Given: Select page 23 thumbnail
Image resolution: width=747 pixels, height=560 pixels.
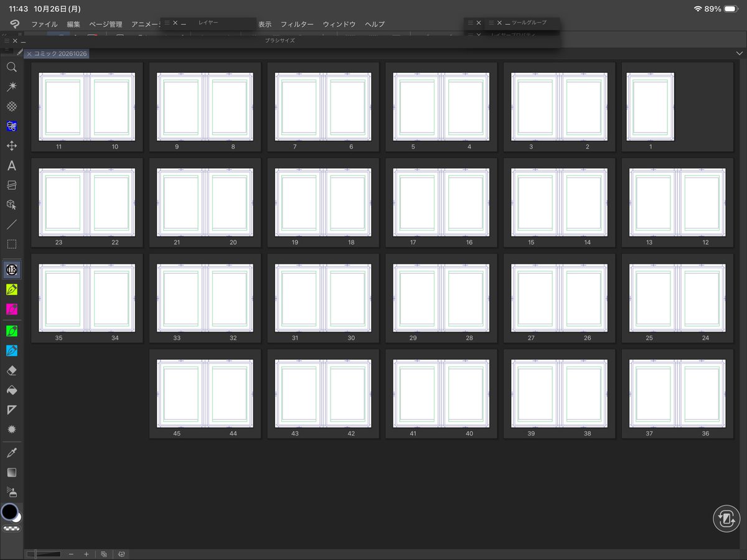Looking at the screenshot, I should pyautogui.click(x=62, y=203).
